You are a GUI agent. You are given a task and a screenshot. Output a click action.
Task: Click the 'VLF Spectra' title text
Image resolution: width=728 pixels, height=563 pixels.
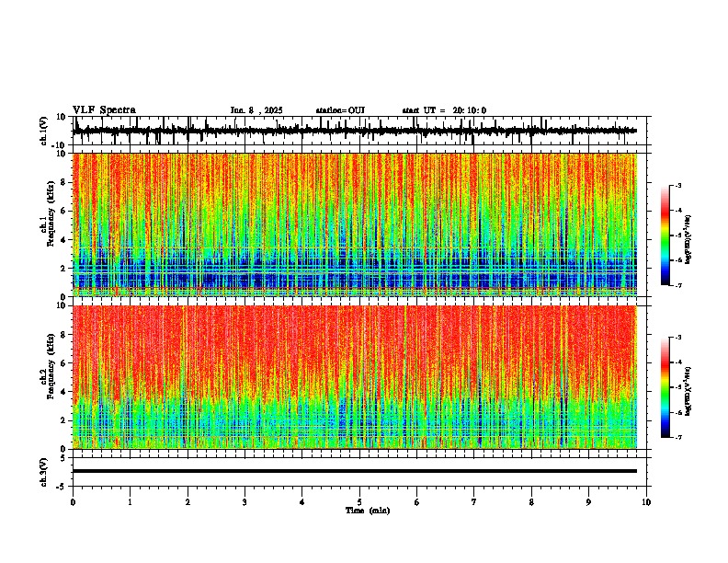click(104, 110)
